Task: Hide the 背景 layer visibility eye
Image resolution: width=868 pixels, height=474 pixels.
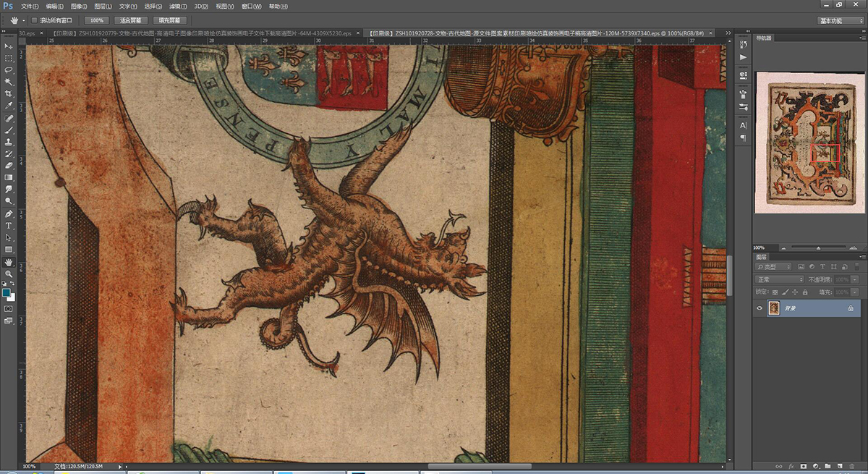Action: point(759,308)
